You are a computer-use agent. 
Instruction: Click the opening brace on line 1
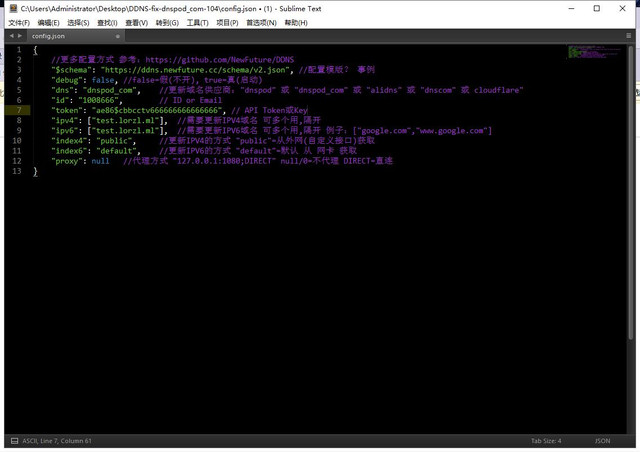[x=36, y=50]
